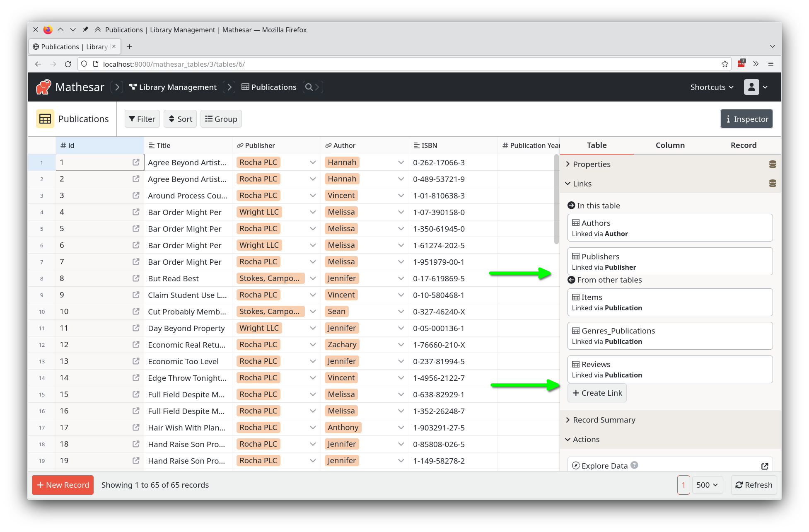The width and height of the screenshot is (809, 532).
Task: Open record 1 via its external-link icon
Action: pos(135,162)
